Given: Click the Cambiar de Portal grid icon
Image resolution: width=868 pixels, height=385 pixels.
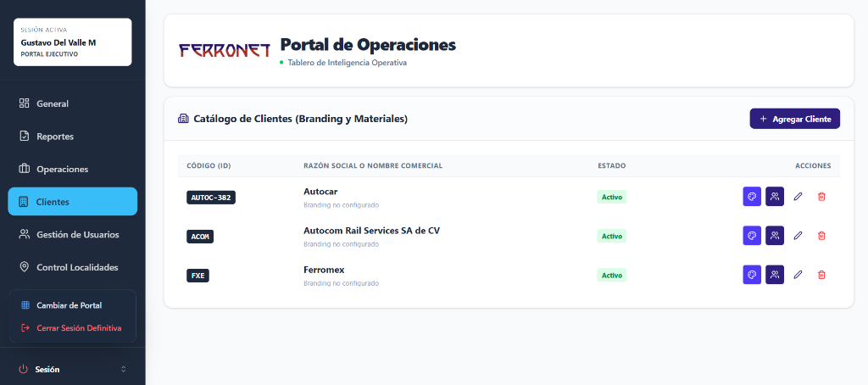Looking at the screenshot, I should tap(25, 305).
